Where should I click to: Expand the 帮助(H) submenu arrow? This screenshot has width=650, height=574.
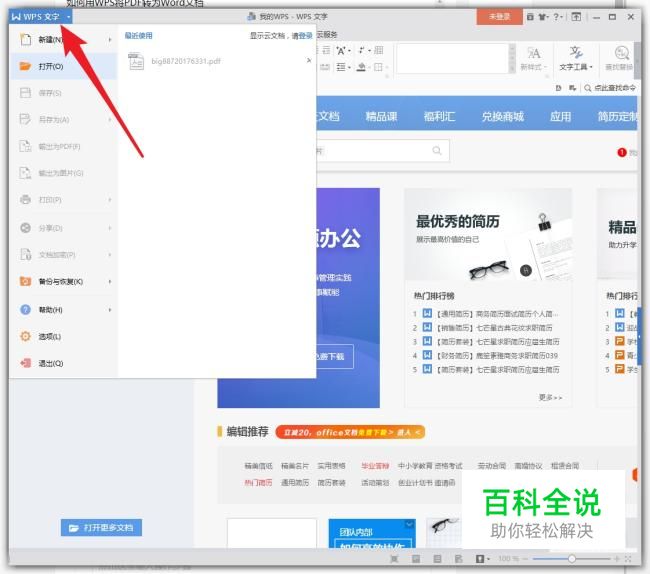click(110, 310)
